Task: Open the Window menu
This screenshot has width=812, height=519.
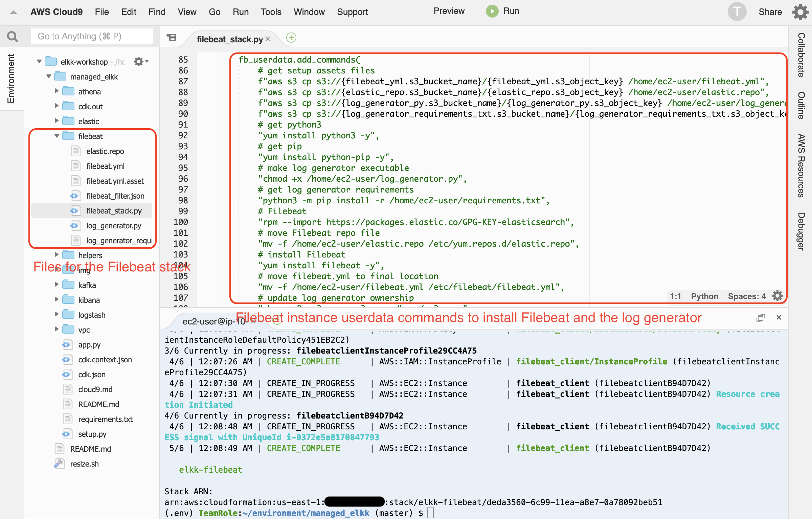Action: (309, 12)
